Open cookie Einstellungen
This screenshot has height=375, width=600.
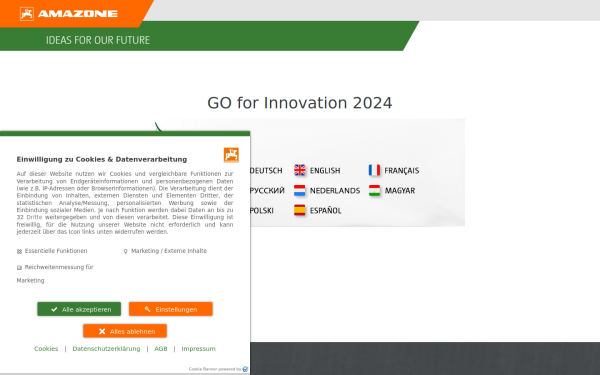pyautogui.click(x=171, y=309)
